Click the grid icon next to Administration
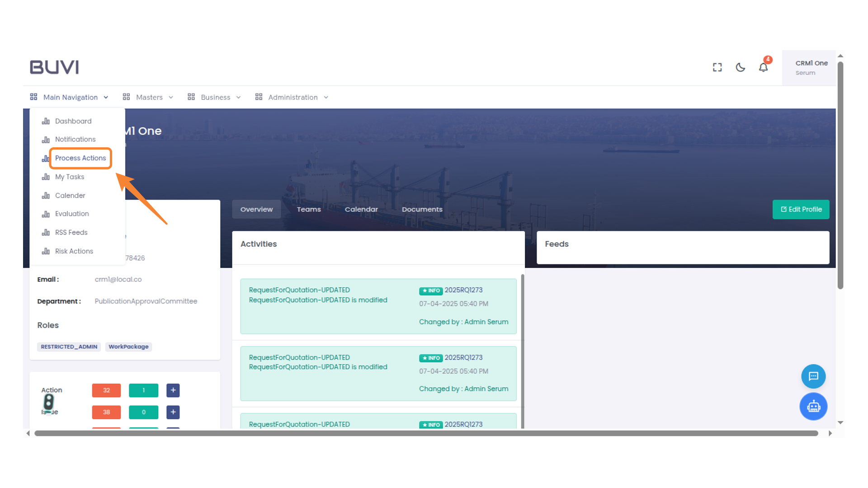 258,97
